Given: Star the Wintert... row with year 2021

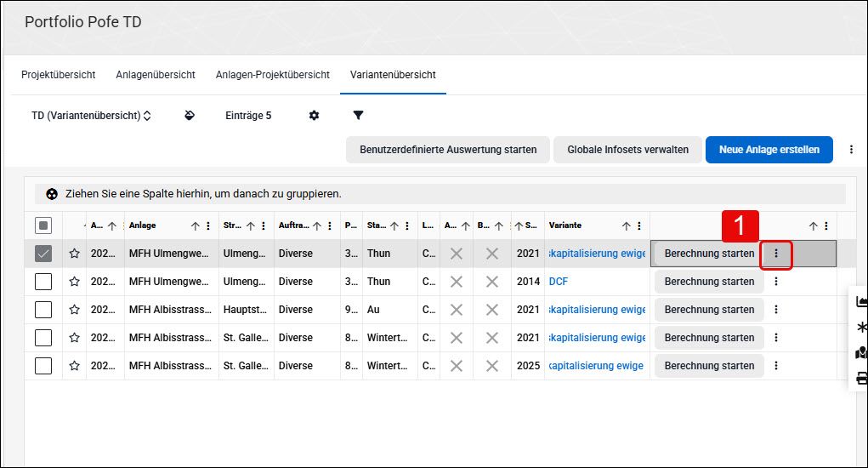Looking at the screenshot, I should pyautogui.click(x=74, y=338).
